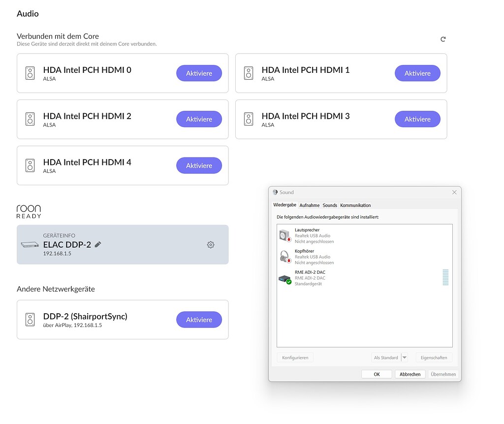
Task: Edit ELAC DDP-2 name with pencil icon
Action: 98,244
